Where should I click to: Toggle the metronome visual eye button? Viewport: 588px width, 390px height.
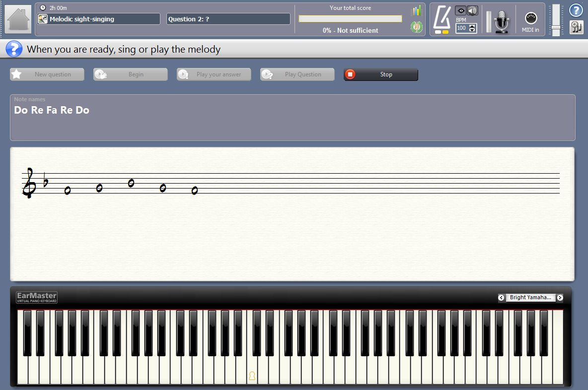pyautogui.click(x=460, y=10)
